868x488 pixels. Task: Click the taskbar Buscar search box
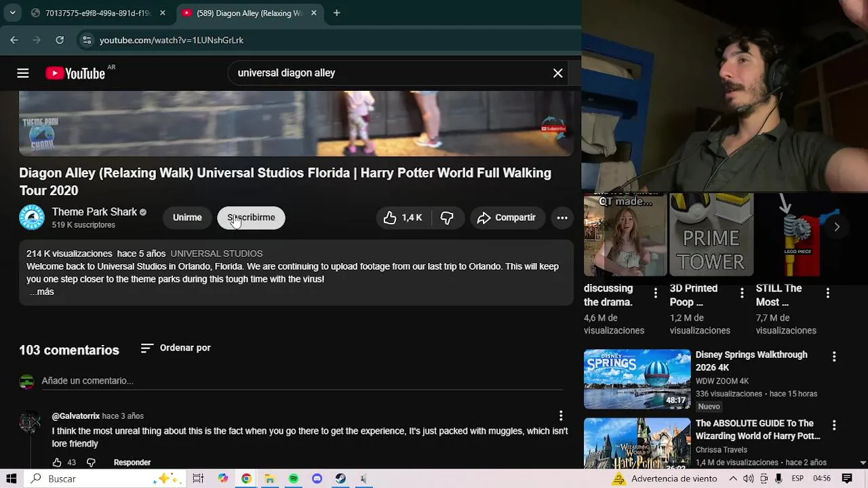[105, 479]
